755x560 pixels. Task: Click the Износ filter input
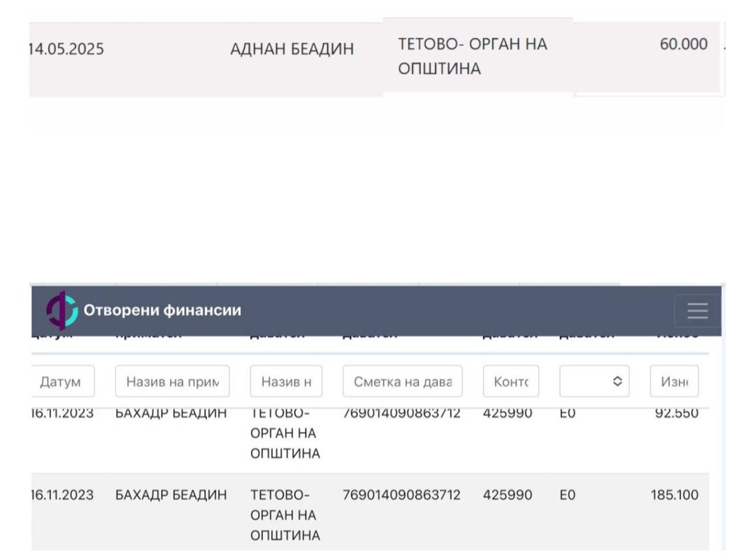[x=674, y=382]
